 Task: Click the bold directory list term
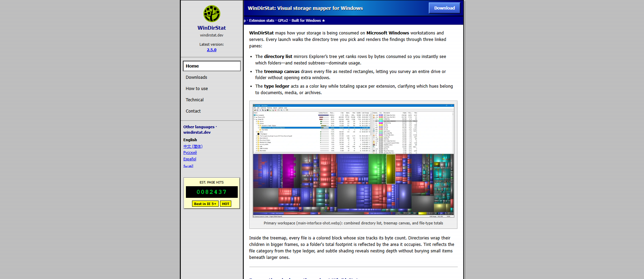(278, 57)
